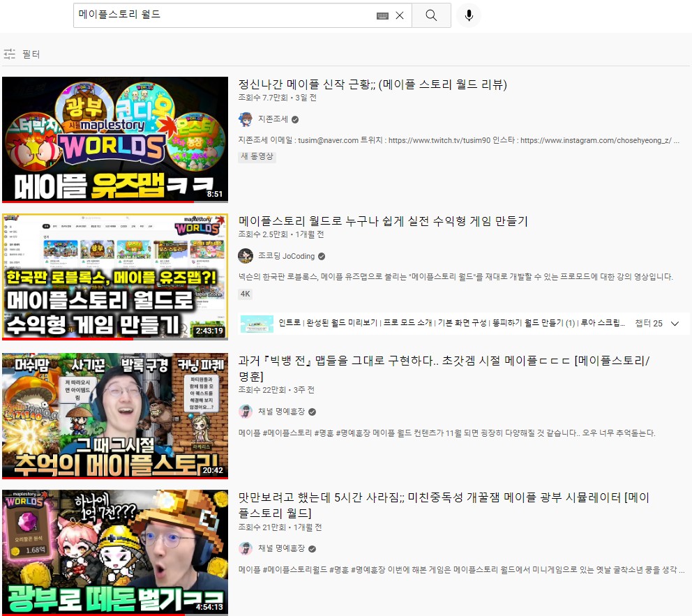Screen dimensions: 692x616
Task: Open video titled 정신나간 메이플 신작 근황
Action: (373, 84)
